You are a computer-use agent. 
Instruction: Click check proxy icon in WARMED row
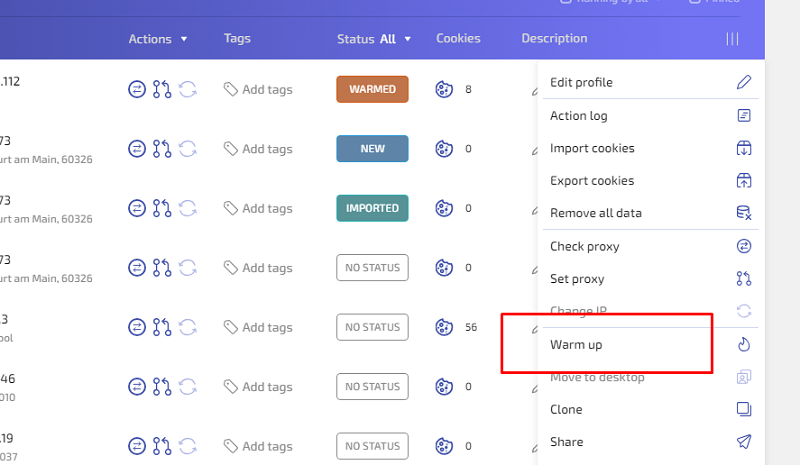tap(137, 89)
